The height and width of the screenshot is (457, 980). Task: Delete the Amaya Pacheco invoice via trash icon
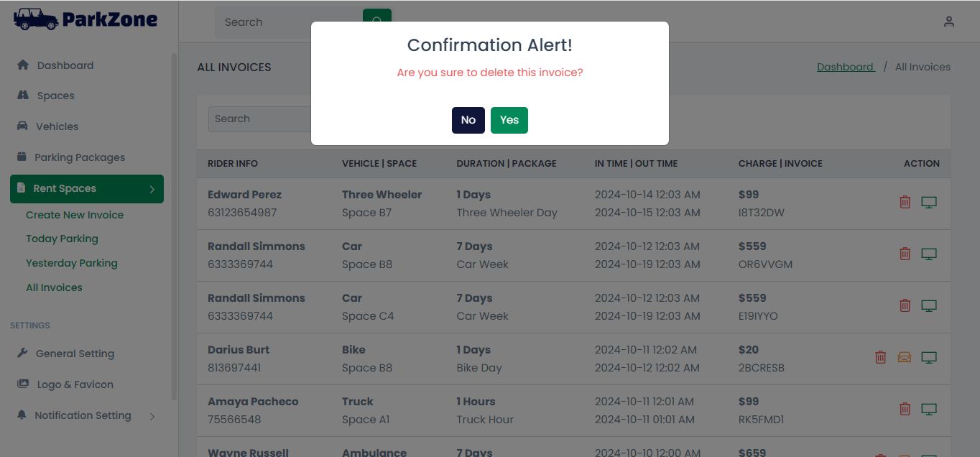click(905, 410)
